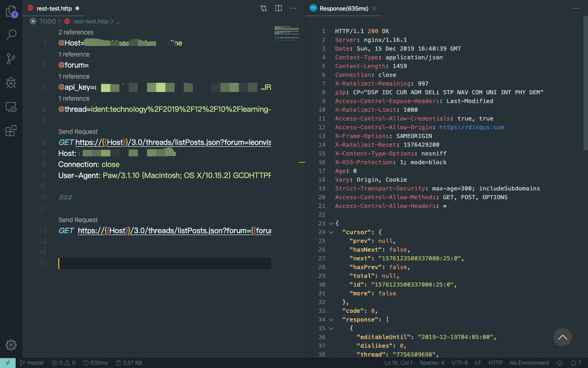Change file encoding UTF-8
588x368 pixels.
[459, 363]
